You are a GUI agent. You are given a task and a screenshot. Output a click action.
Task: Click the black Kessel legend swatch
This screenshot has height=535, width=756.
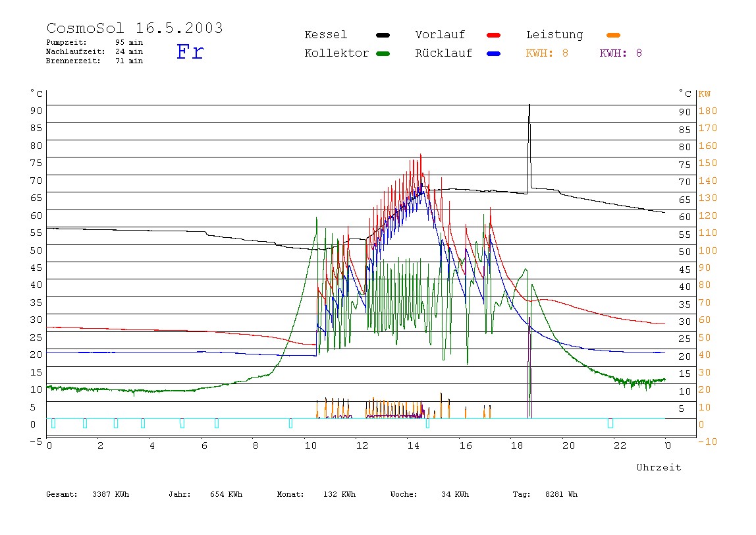(383, 35)
